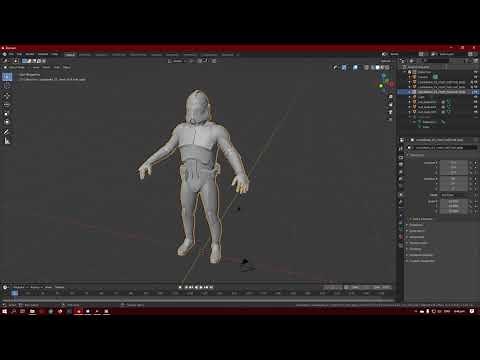Expand the Collections panel
Screen dimensions: 480x360
pos(416,231)
